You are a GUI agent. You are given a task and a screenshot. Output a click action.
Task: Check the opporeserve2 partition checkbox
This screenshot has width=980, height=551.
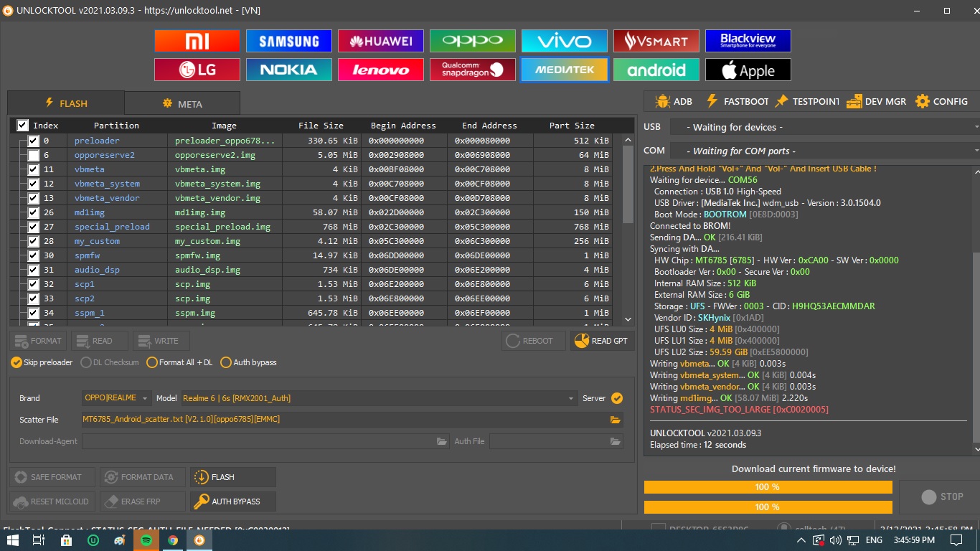34,155
